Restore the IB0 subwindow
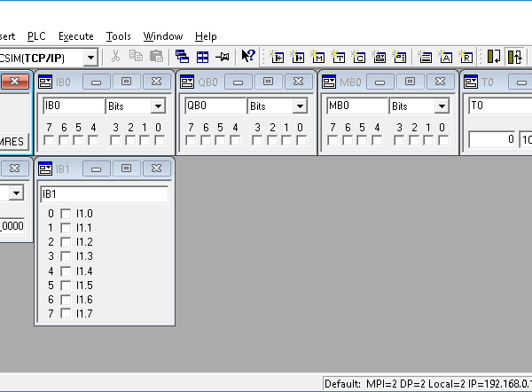Viewport: 532px width, 392px height. click(x=126, y=82)
